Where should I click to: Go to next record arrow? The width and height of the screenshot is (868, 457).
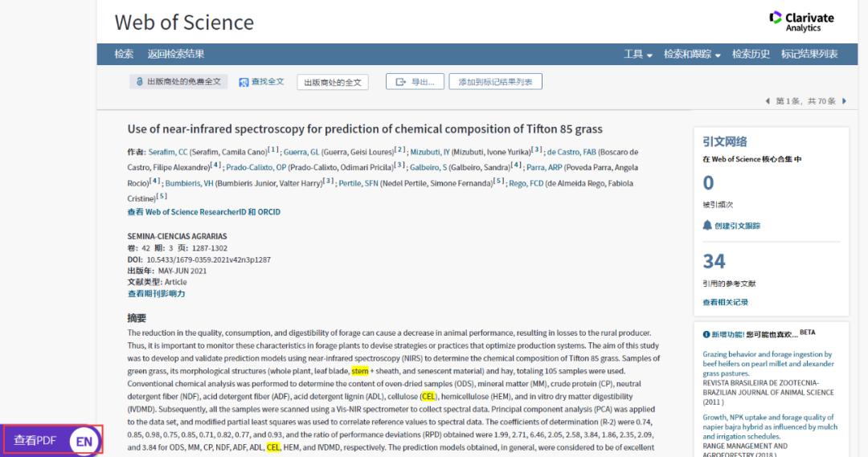pos(844,101)
